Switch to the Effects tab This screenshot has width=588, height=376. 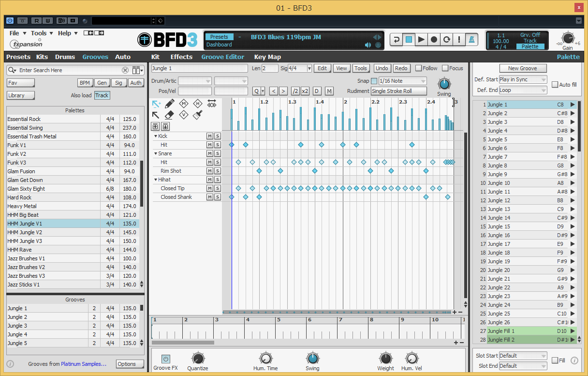point(181,57)
